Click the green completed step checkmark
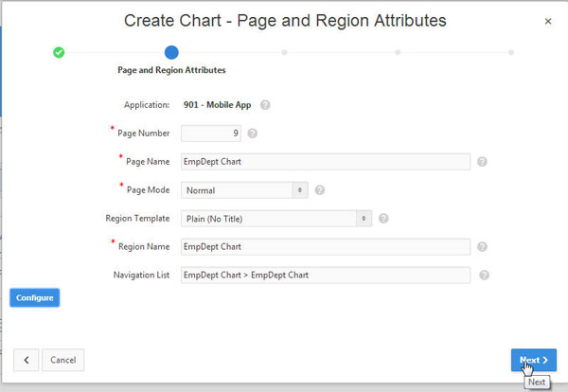Viewport: 568px width, 392px height. coord(59,53)
